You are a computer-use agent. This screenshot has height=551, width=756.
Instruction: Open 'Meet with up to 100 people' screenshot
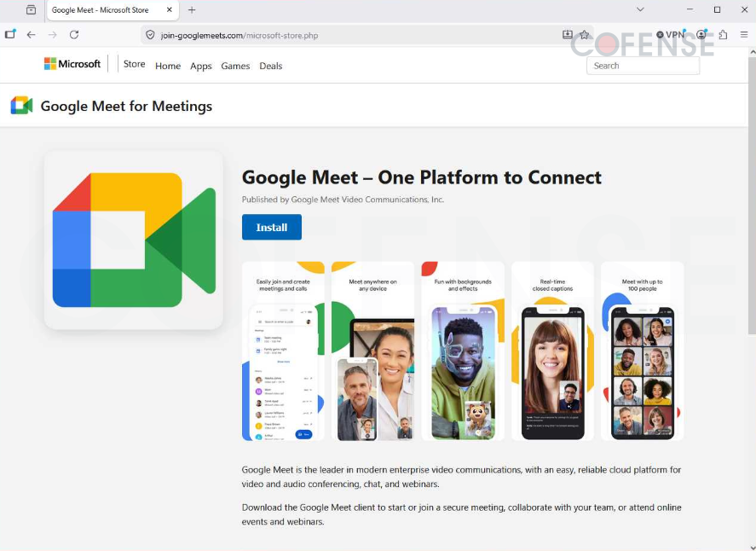[x=642, y=351]
